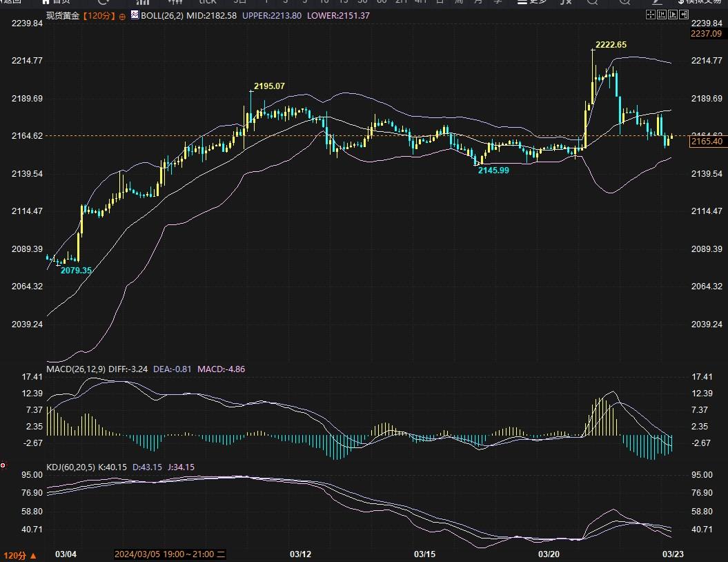The image size is (728, 562).
Task: Click the BOLL indicator chart icon
Action: (134, 14)
